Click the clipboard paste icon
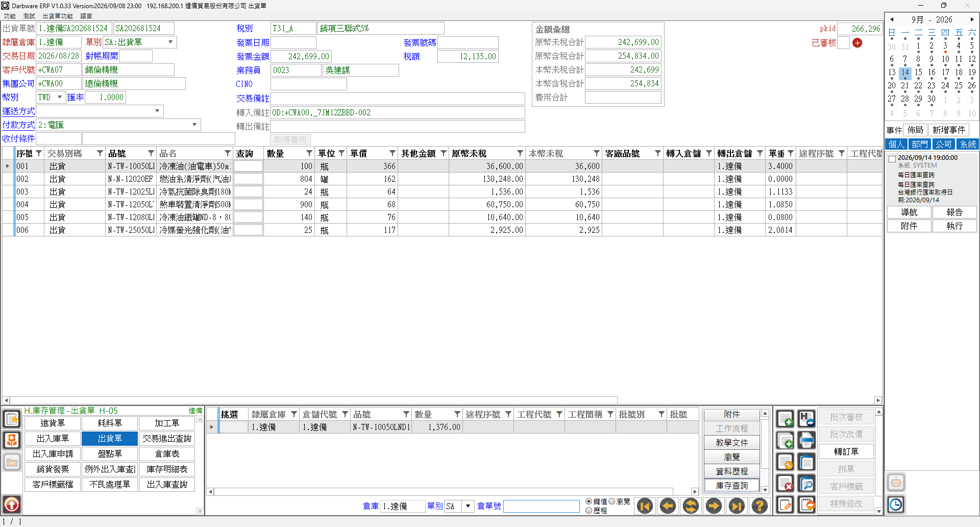980x527 pixels. [x=806, y=462]
